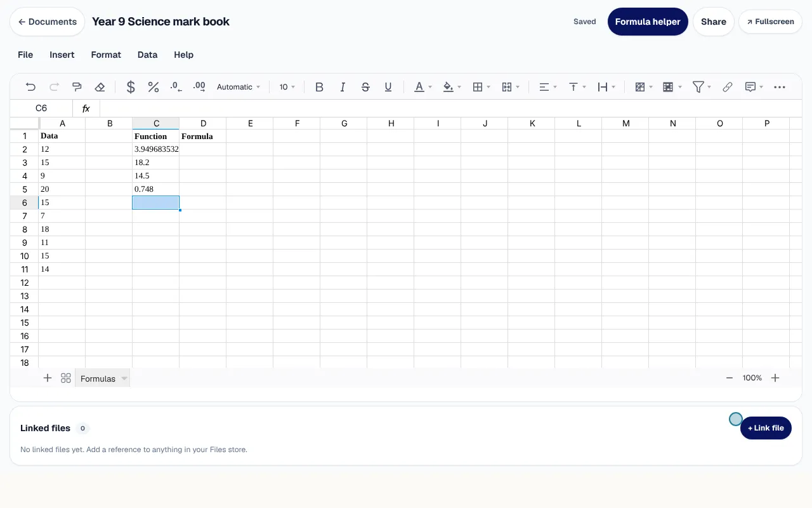Clear formatting with the eraser icon
812x508 pixels.
pyautogui.click(x=100, y=87)
